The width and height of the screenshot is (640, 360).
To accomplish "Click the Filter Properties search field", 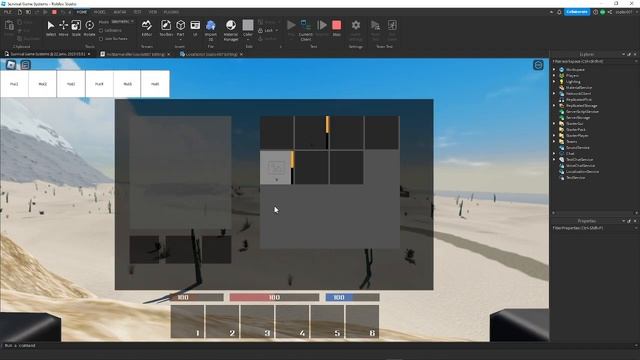I will click(x=594, y=228).
